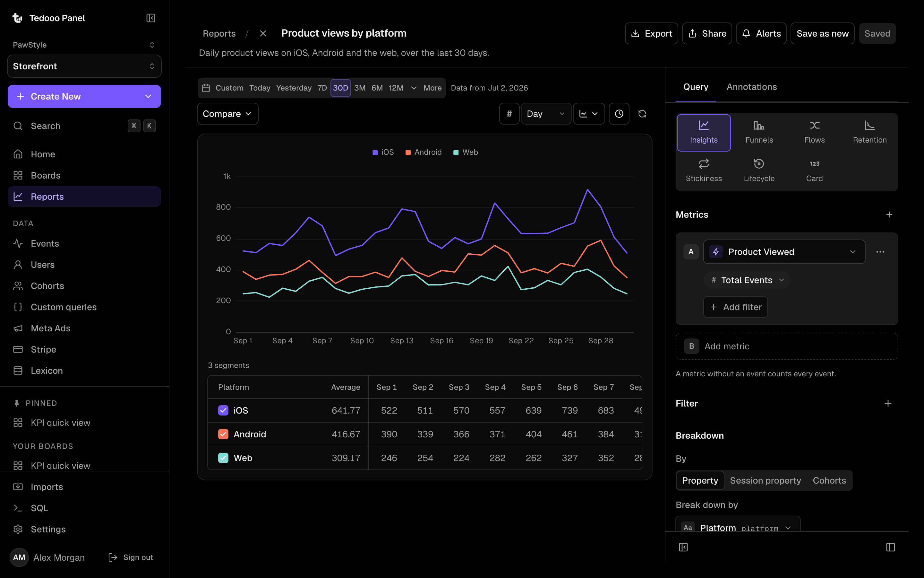Select the Retention report type
This screenshot has width=924, height=578.
[870, 133]
